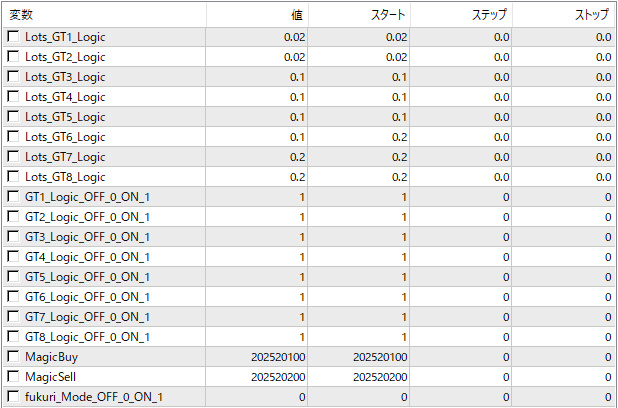Edit the ステップ cell of MagicBuy
618x408 pixels.
[x=461, y=357]
